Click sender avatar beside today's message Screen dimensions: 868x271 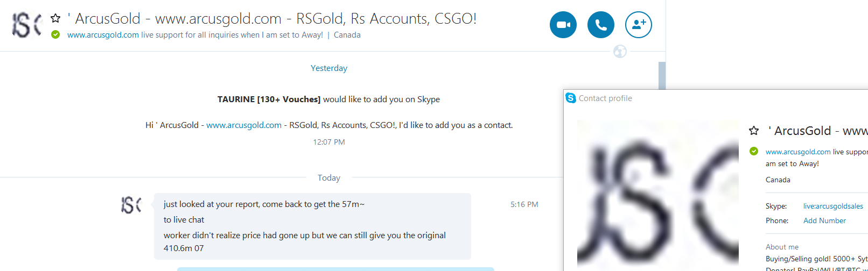(x=131, y=205)
